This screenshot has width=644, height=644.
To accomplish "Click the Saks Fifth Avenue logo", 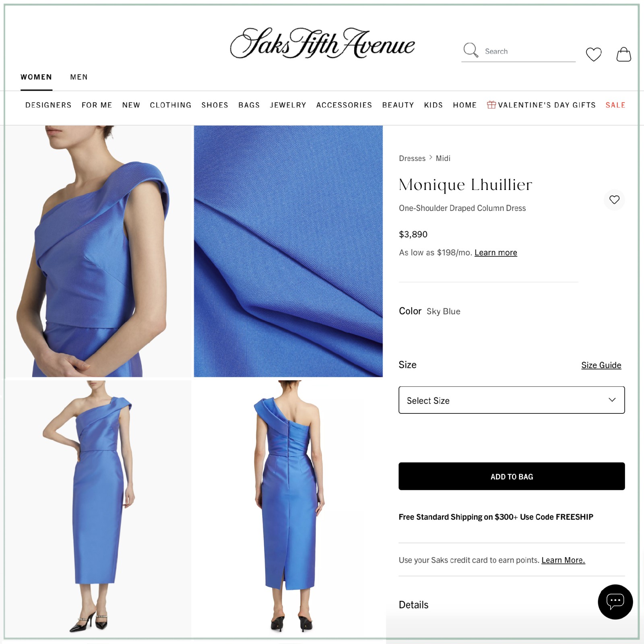I will 322,43.
